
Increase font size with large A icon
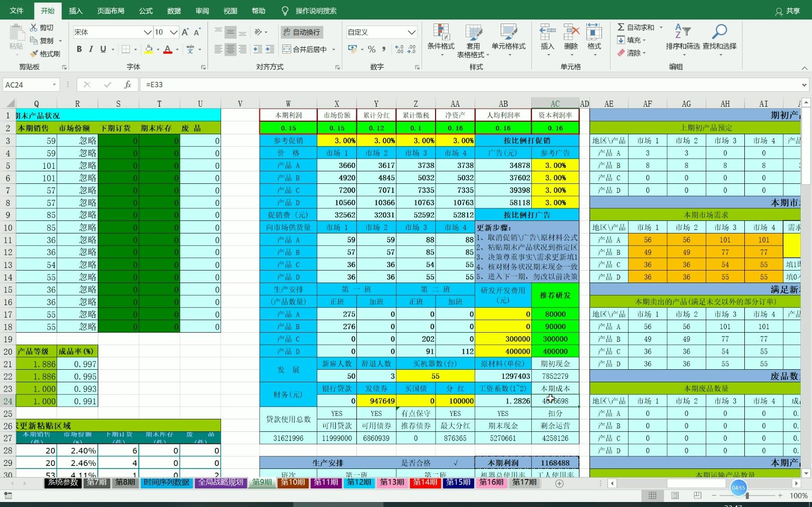click(185, 32)
